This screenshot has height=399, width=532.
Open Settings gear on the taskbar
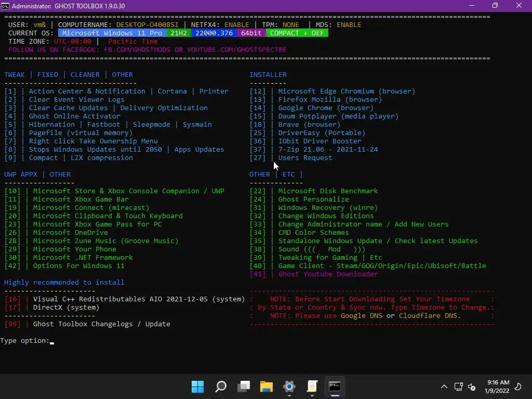pos(289,387)
